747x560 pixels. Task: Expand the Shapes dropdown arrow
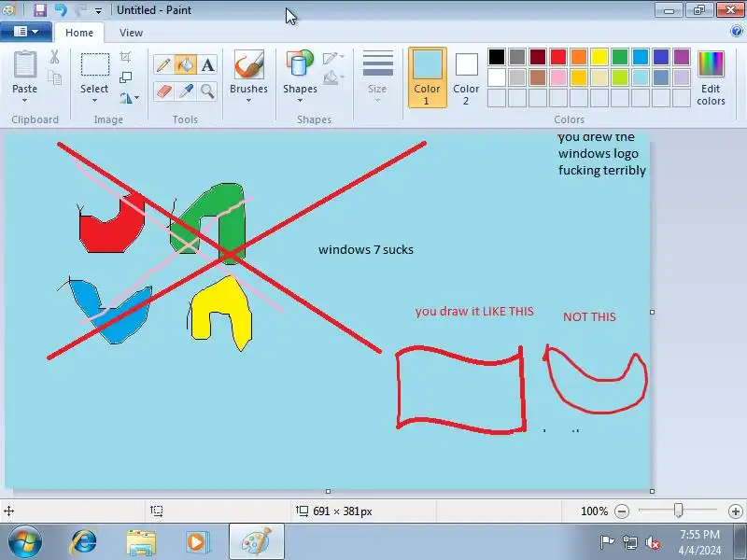(300, 101)
